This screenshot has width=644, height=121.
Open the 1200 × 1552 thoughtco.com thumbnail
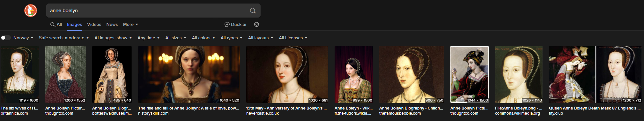(65, 74)
